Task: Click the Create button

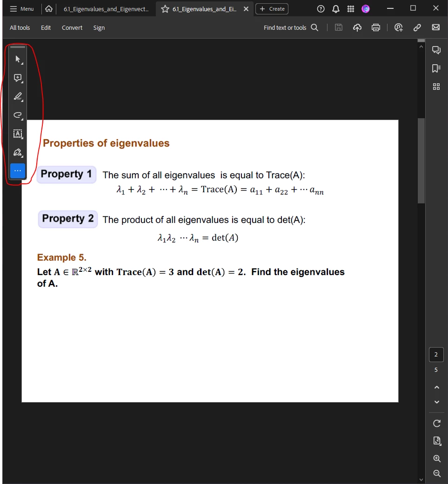Action: click(x=272, y=9)
